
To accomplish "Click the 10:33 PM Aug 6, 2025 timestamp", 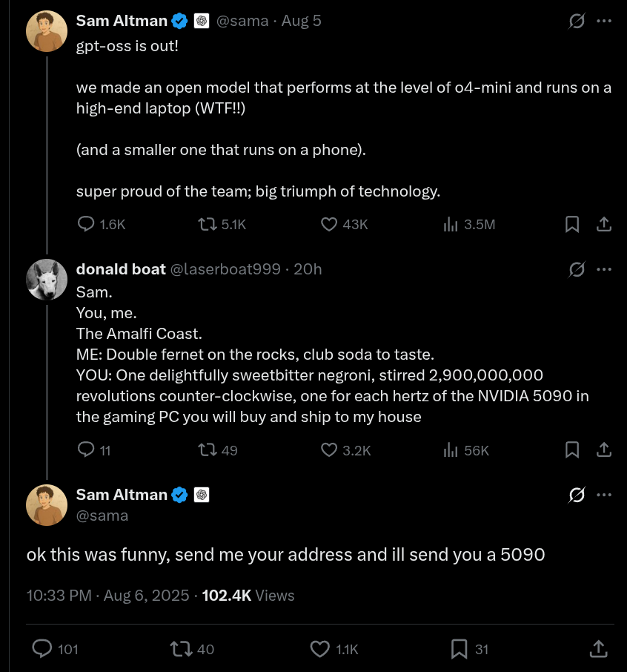I will click(x=110, y=596).
